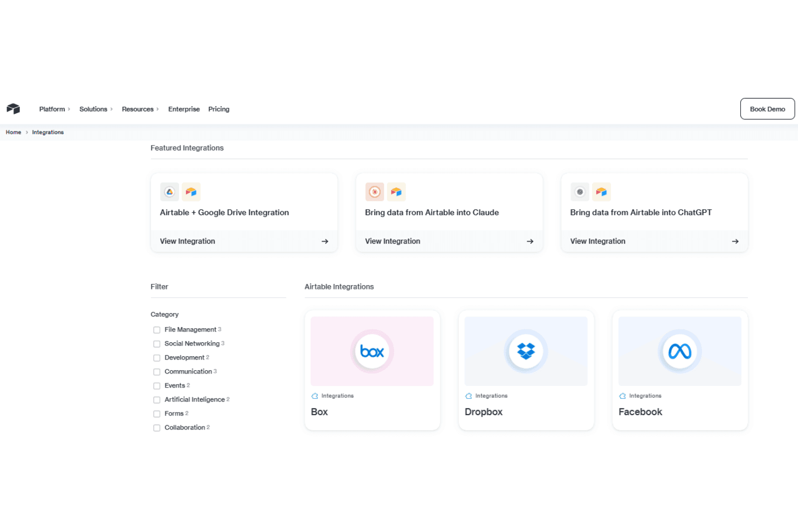This screenshot has height=532, width=798.
Task: Click the Integrations tag icon on Box card
Action: [315, 396]
